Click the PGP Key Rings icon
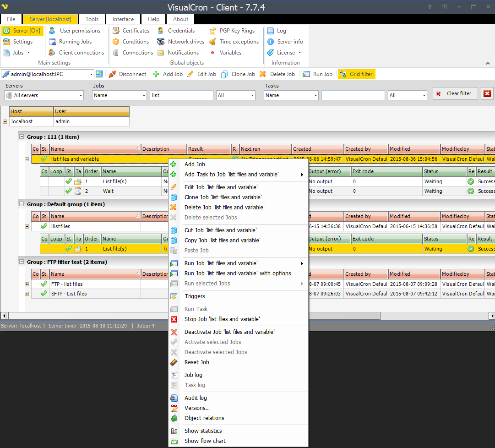495x448 pixels. click(x=212, y=31)
